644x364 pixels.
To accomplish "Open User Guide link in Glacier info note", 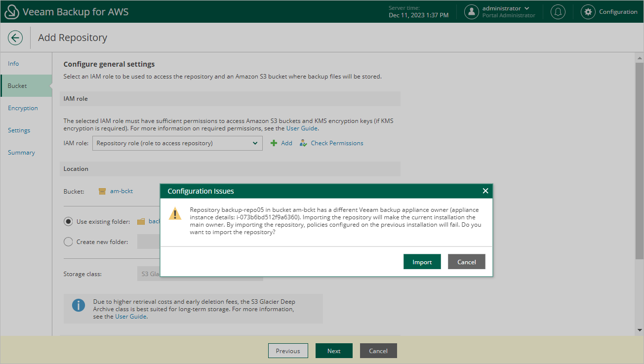I will click(x=131, y=317).
